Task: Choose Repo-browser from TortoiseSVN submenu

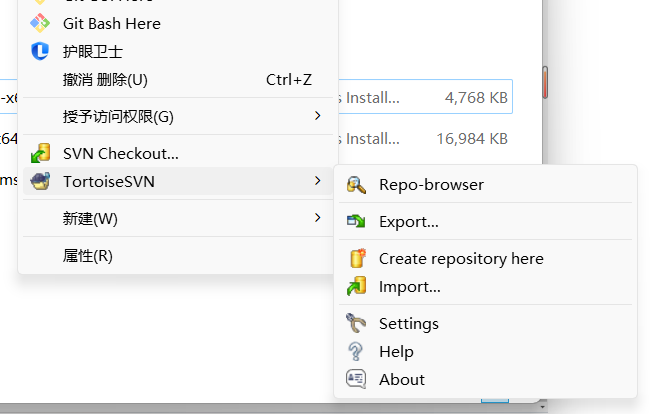Action: [431, 185]
